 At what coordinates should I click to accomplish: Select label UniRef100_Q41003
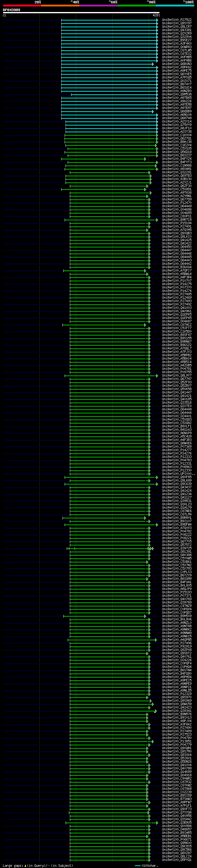pos(176,308)
